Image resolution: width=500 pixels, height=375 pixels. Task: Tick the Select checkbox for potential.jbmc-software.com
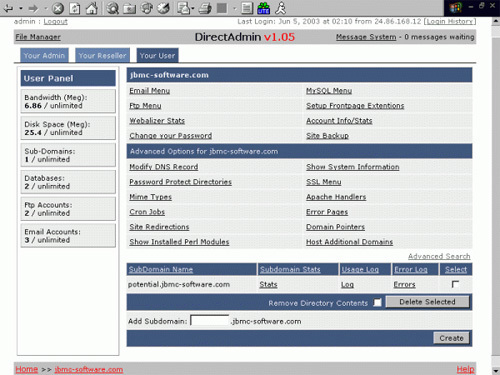coord(455,284)
